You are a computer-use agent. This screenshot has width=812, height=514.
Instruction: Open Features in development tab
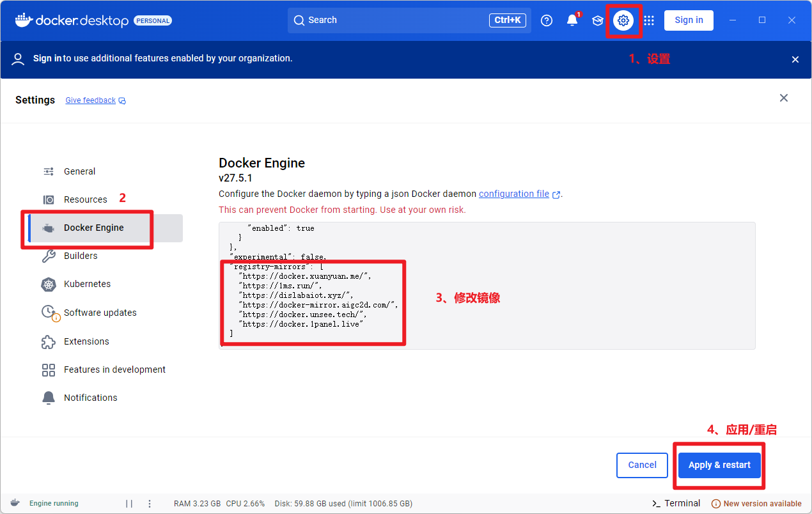pos(105,370)
